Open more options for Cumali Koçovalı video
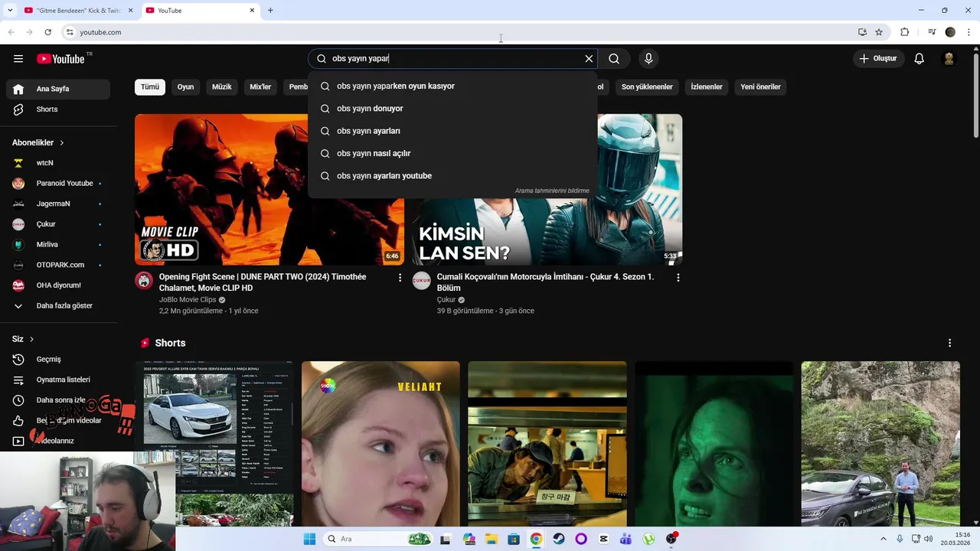 coord(678,278)
